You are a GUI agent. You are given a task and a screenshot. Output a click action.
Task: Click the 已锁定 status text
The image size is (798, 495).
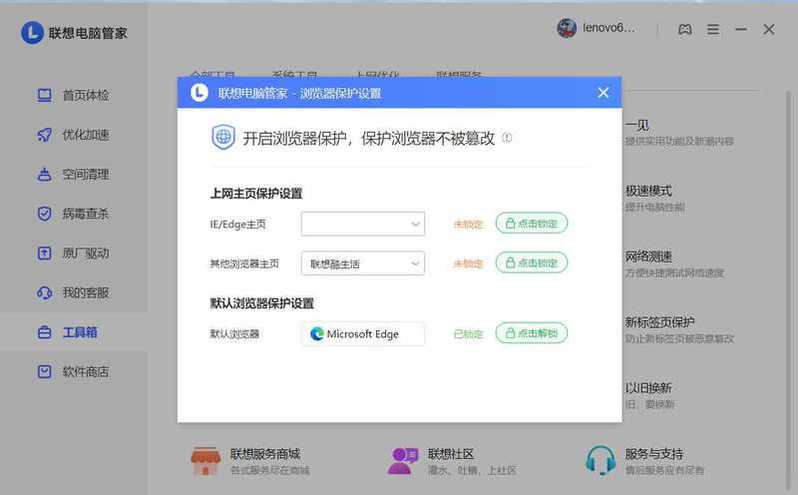click(x=468, y=334)
